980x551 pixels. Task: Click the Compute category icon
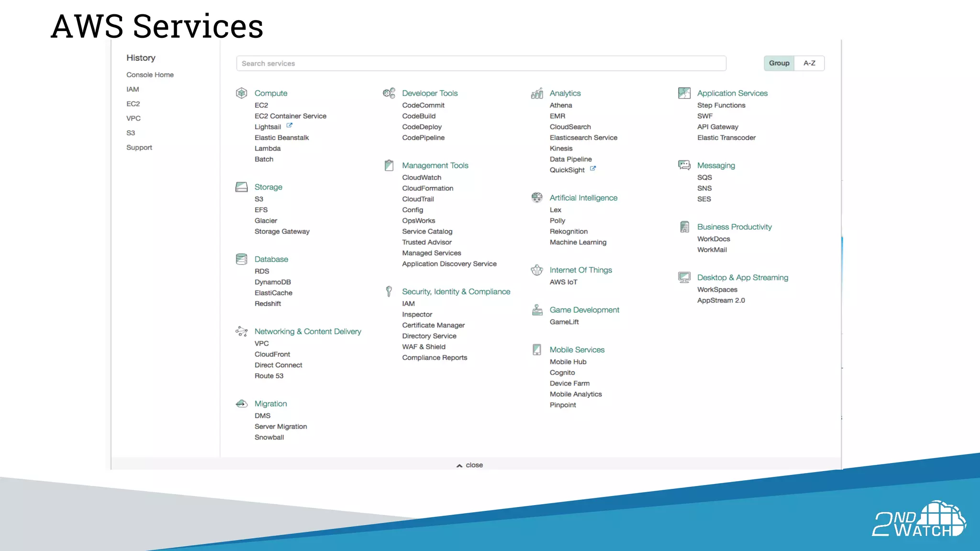pyautogui.click(x=242, y=93)
